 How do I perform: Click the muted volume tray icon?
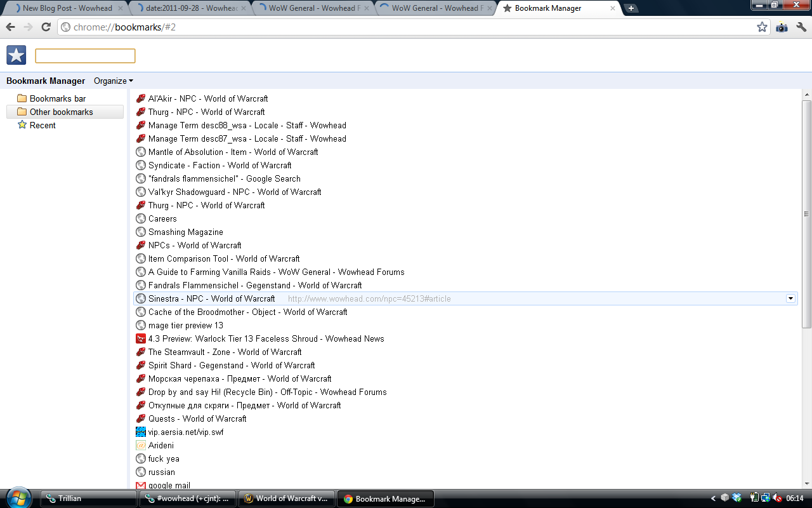click(x=777, y=498)
